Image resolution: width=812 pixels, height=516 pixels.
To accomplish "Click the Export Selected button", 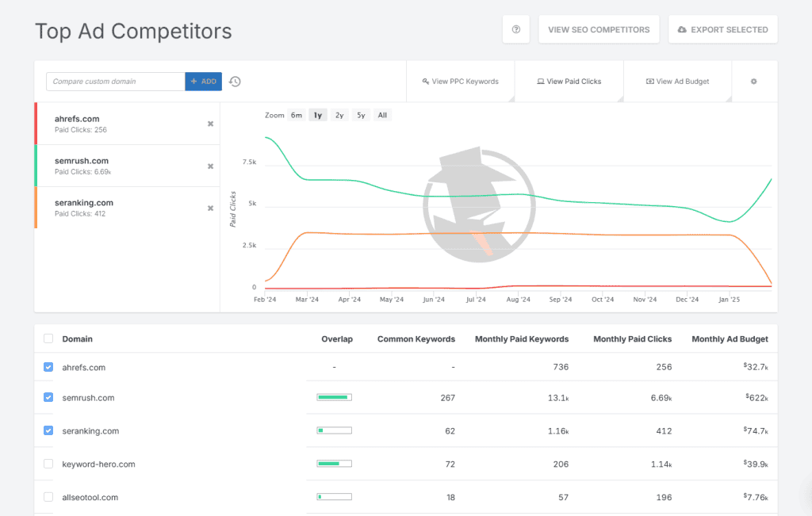I will (x=723, y=29).
